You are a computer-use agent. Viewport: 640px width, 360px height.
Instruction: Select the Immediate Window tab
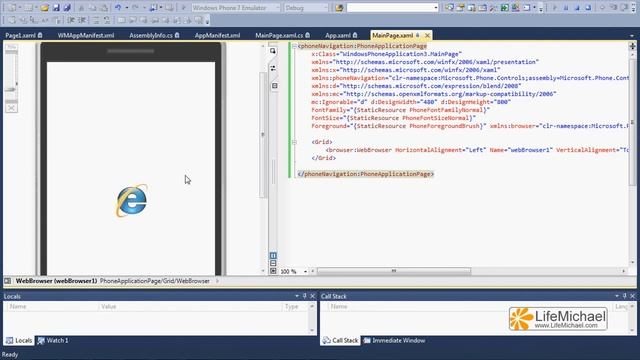pyautogui.click(x=394, y=340)
